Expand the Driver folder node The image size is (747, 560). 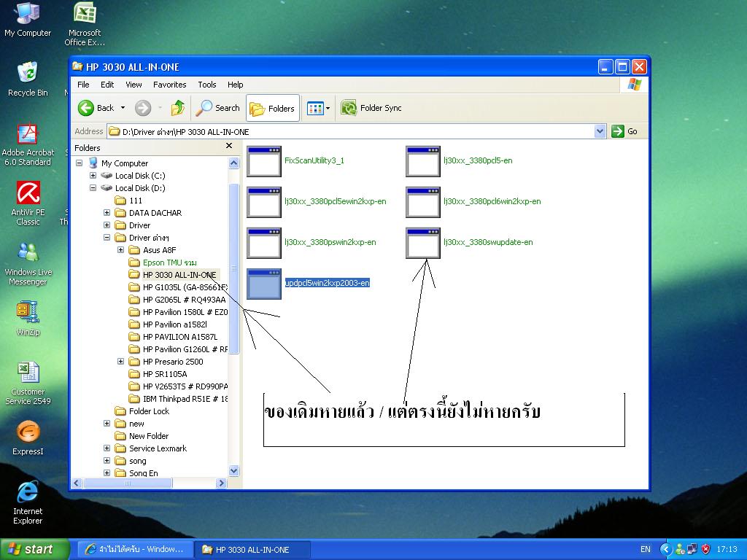coord(107,225)
